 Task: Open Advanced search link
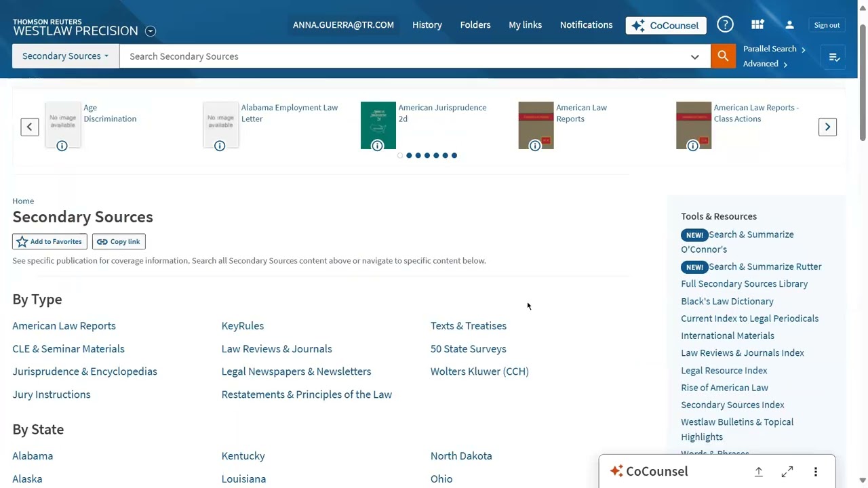[765, 64]
